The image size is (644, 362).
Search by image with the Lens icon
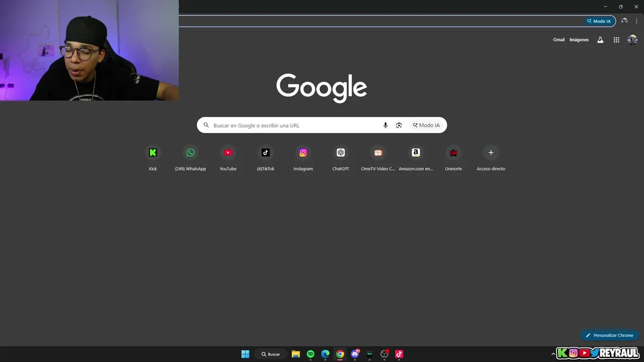coord(399,125)
